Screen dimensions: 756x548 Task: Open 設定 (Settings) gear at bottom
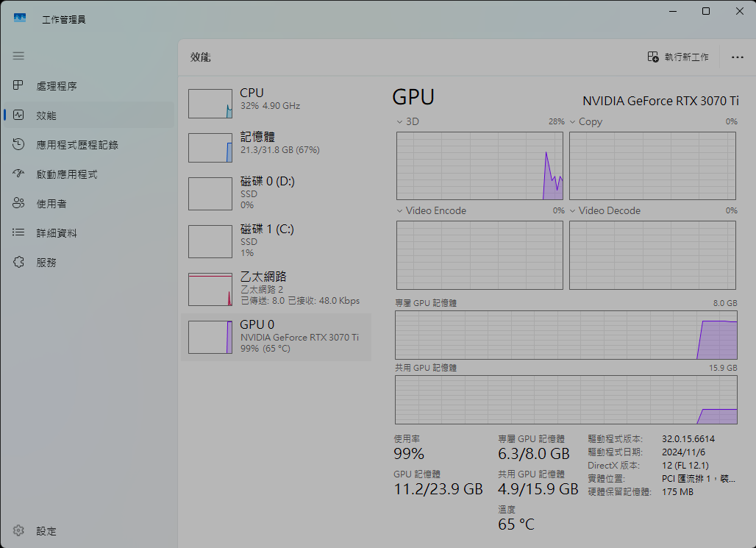click(18, 531)
